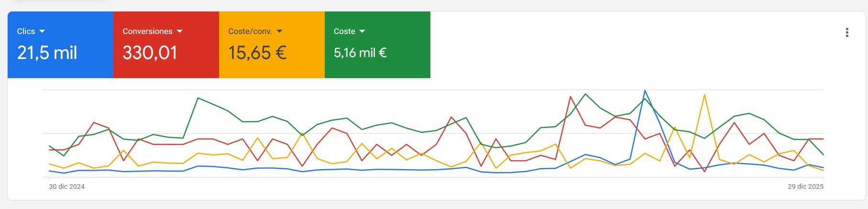Click the 15,65 € cost per conversion value

[x=257, y=53]
